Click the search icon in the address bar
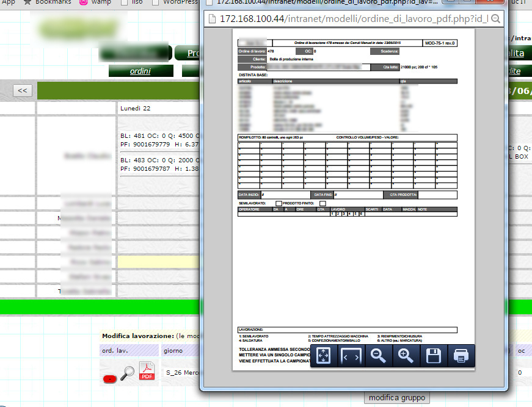The height and width of the screenshot is (407, 532). [x=496, y=18]
